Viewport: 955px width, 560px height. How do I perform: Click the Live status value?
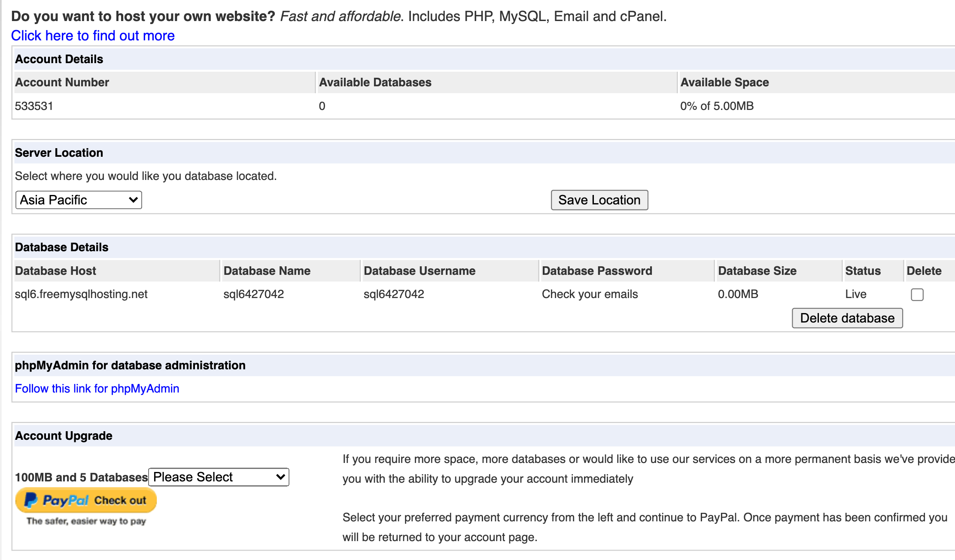(x=855, y=294)
